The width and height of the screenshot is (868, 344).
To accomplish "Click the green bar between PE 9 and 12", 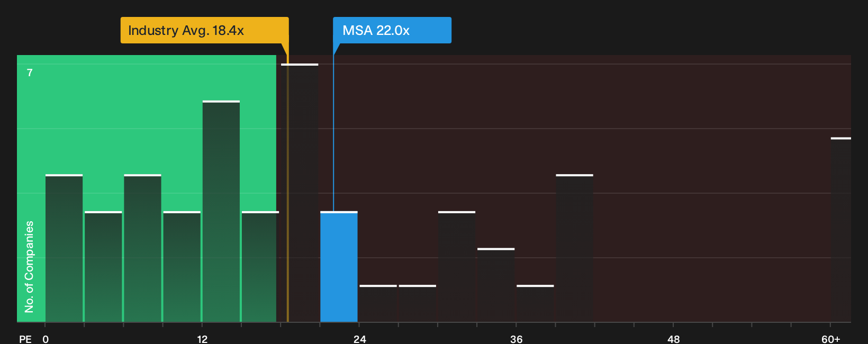I will 182,267.
